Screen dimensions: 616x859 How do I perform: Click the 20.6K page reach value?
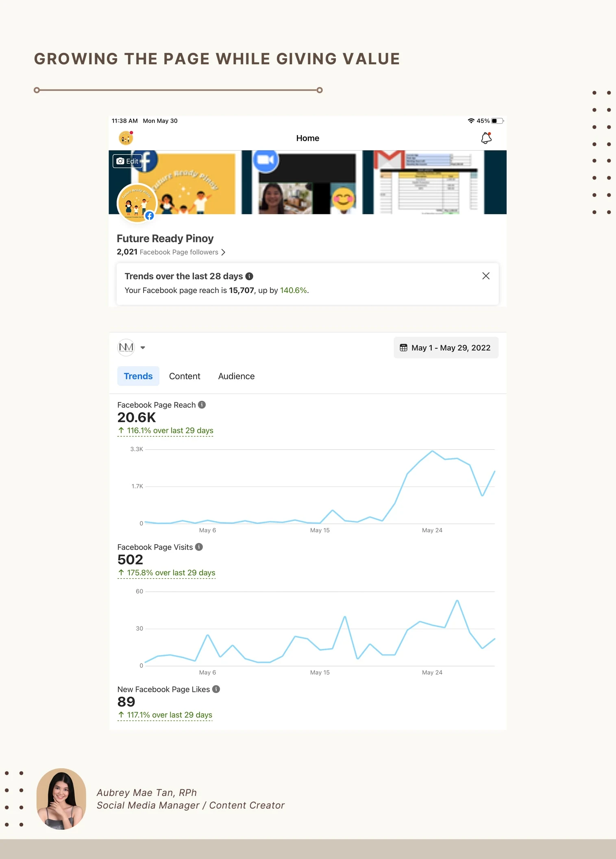point(137,417)
